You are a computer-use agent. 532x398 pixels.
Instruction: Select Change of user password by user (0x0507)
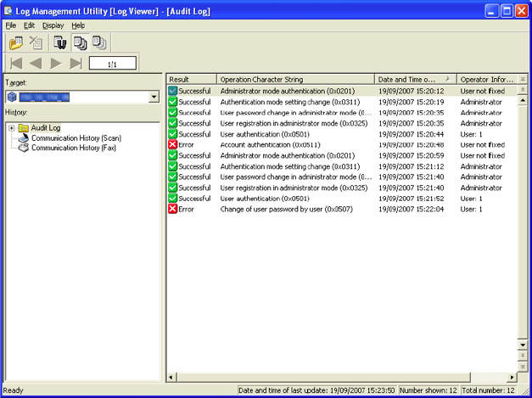click(x=287, y=210)
